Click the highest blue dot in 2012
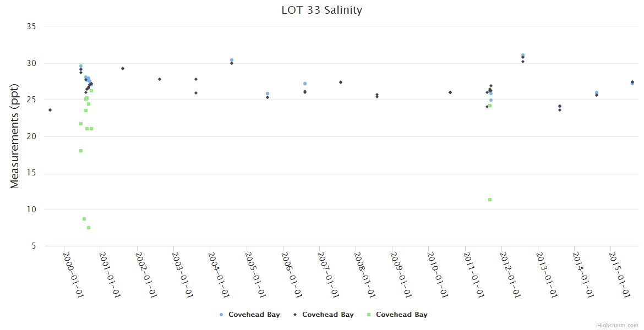644x330 pixels. pos(523,55)
